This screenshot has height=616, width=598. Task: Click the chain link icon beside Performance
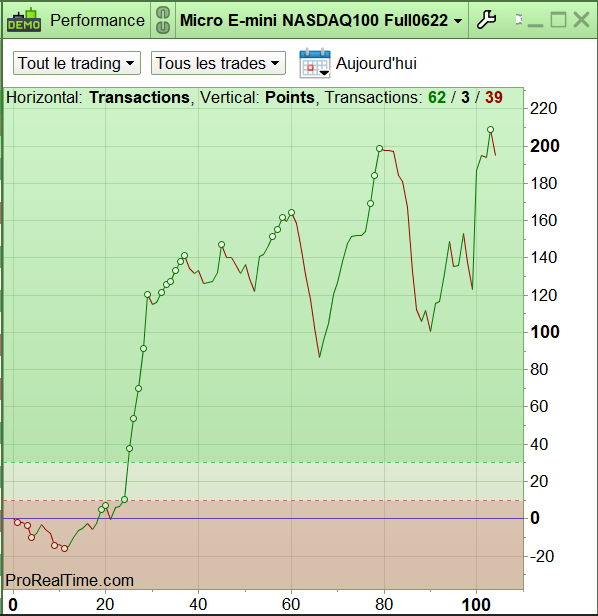tap(163, 20)
